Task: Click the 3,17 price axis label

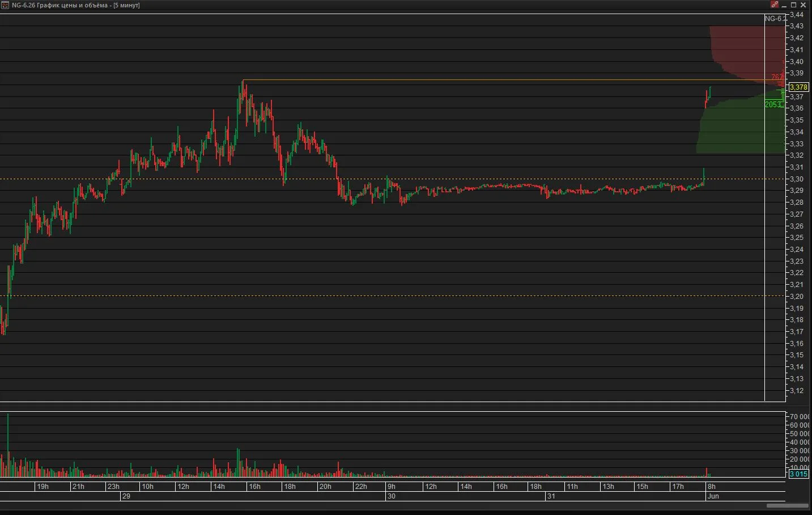Action: 797,332
